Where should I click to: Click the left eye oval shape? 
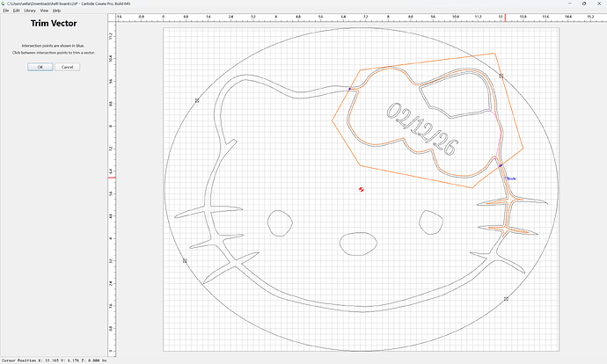pyautogui.click(x=280, y=223)
